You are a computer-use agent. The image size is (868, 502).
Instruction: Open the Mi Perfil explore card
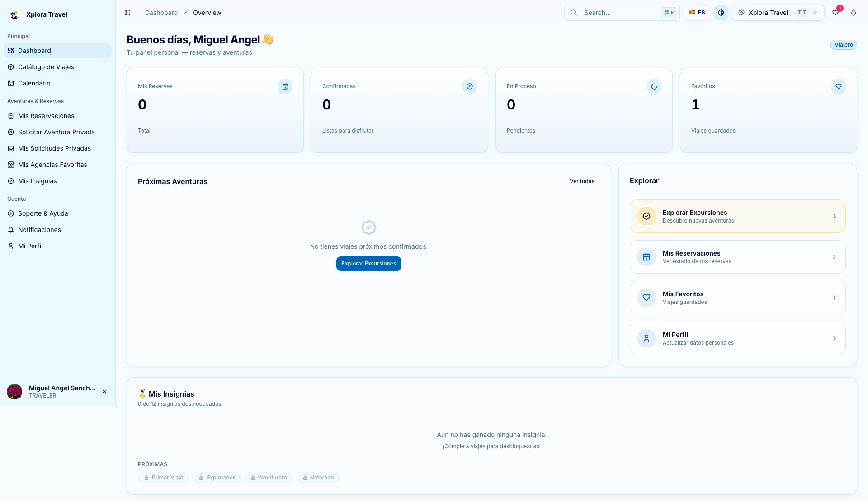click(x=738, y=338)
